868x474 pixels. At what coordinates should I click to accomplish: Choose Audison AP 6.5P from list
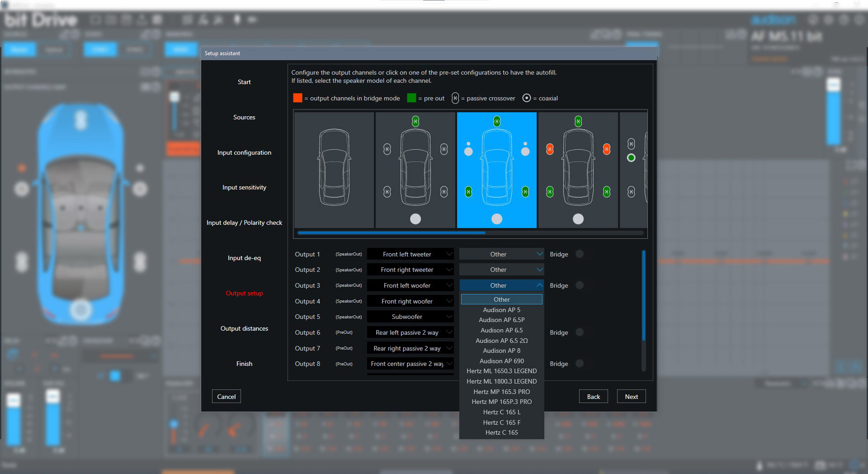(x=501, y=320)
